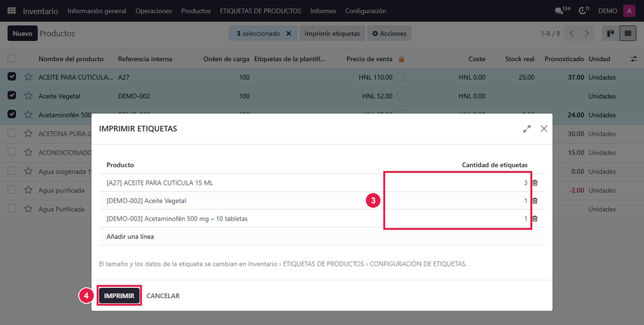
Task: Delete the ACEITE PARA CUTICULA label line
Action: (535, 183)
